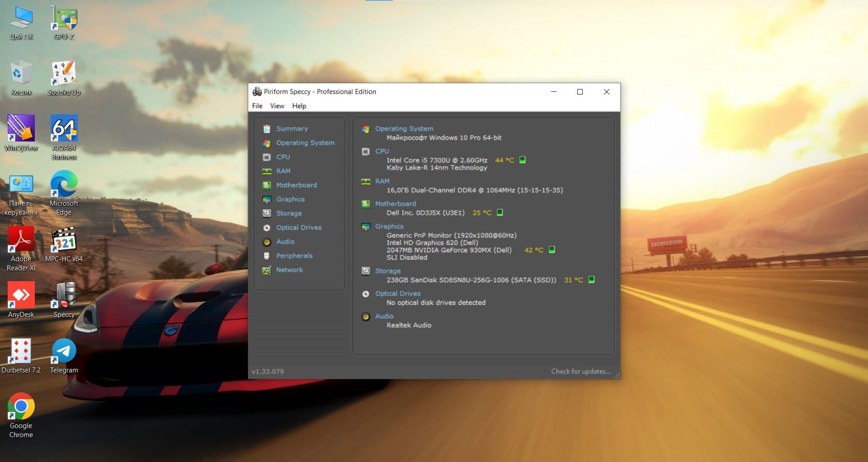Image resolution: width=868 pixels, height=462 pixels.
Task: Select Motherboard in the sidebar
Action: point(297,185)
